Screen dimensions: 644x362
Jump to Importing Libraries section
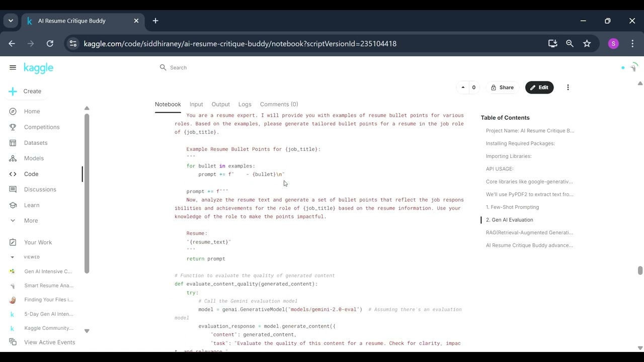tap(509, 156)
